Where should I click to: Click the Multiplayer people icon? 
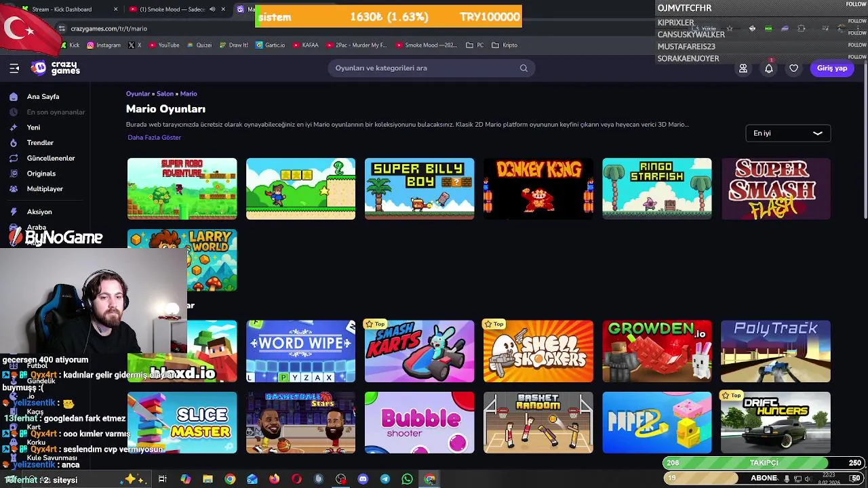(x=14, y=189)
